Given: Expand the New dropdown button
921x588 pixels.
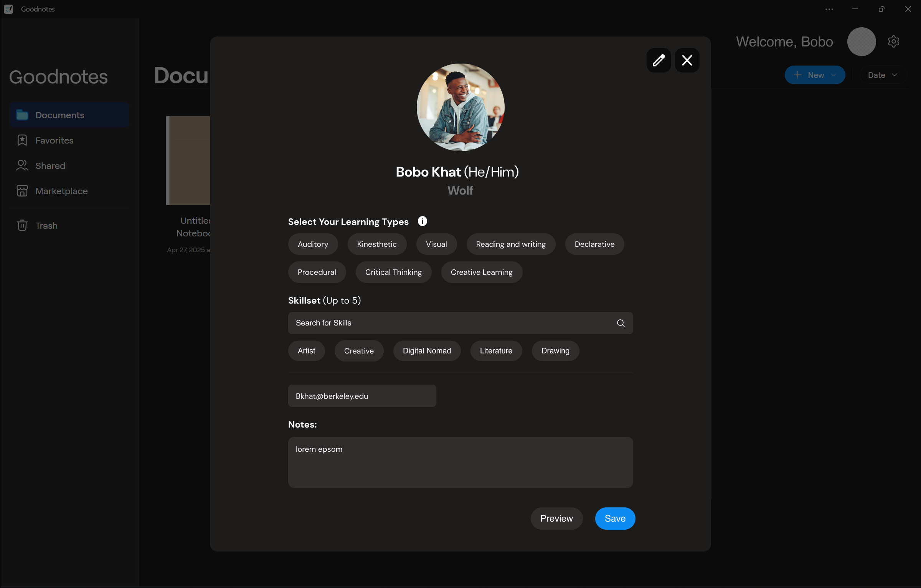Looking at the screenshot, I should pos(814,75).
